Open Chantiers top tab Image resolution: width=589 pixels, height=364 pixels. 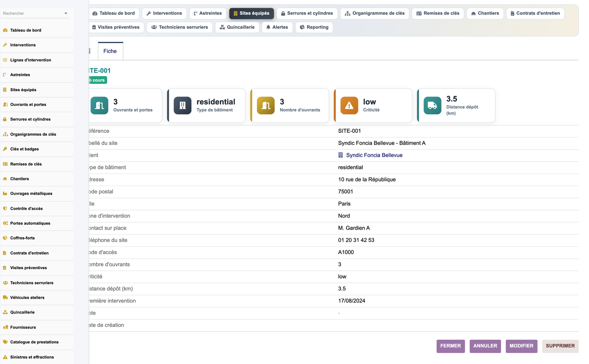pos(485,13)
